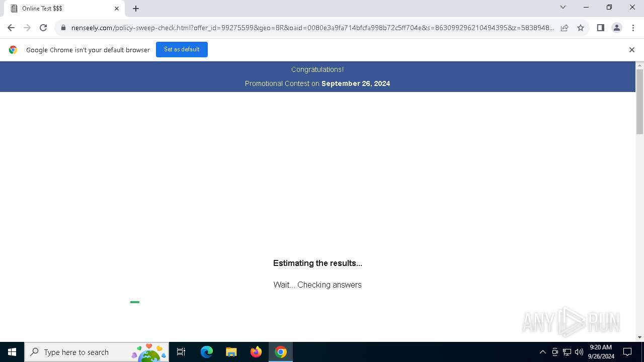Click the scrollbar up arrow

[640, 65]
